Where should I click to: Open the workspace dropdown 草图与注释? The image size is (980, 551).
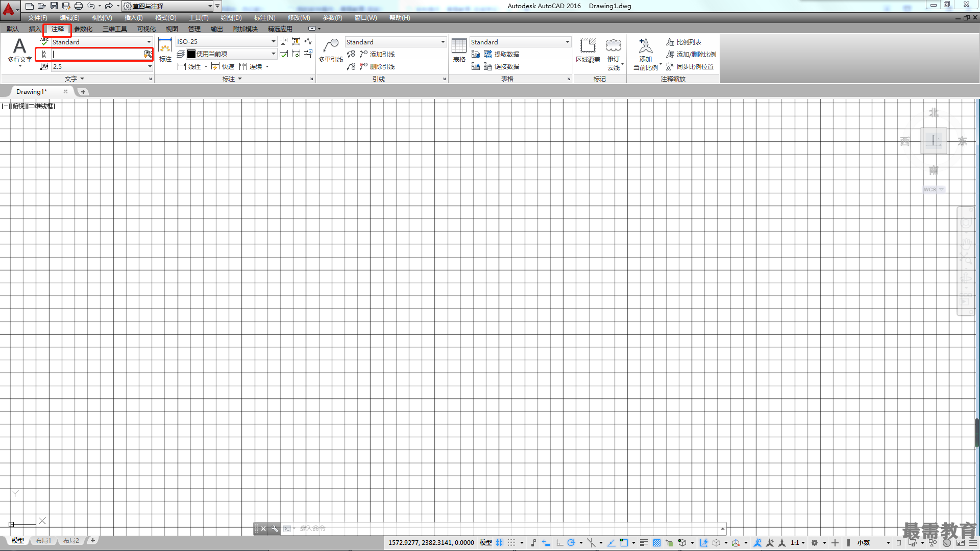(x=168, y=6)
